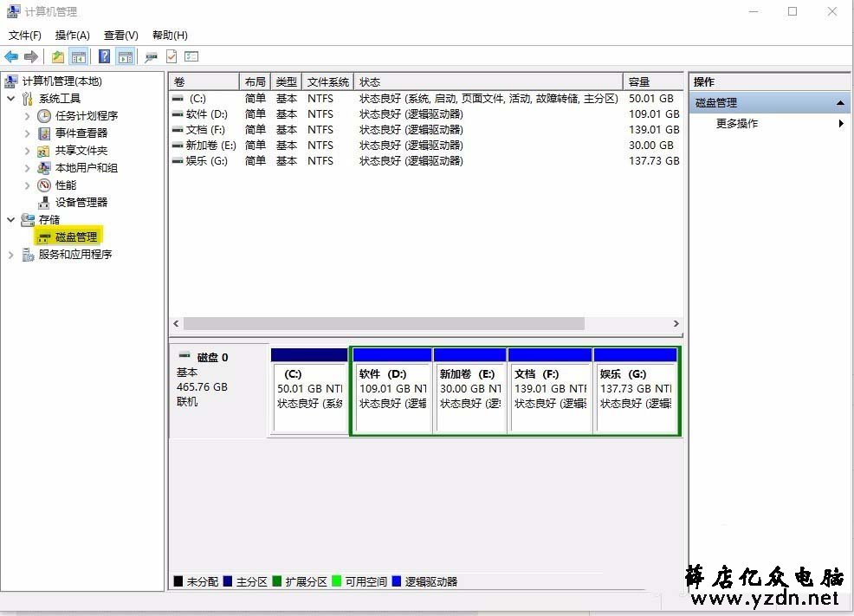Collapse the 系统工具 tree node

(11, 99)
